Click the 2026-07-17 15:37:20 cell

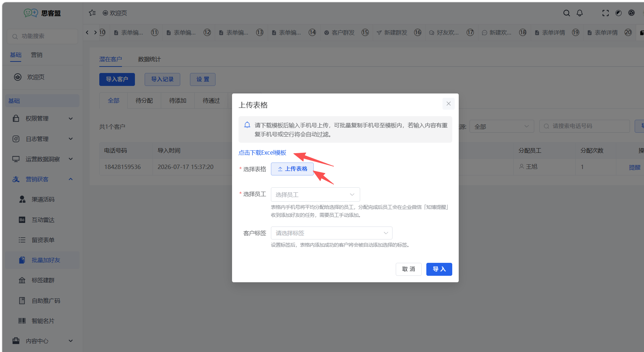coord(185,167)
